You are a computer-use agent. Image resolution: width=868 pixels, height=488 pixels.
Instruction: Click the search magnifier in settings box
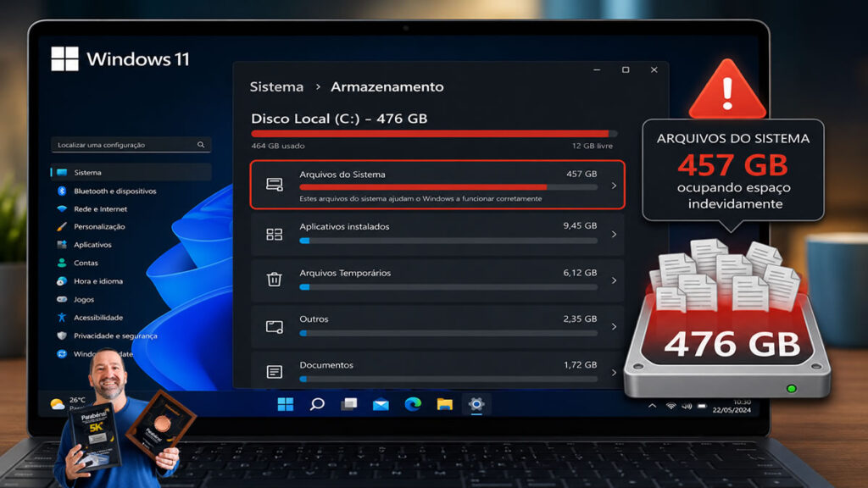click(x=201, y=144)
